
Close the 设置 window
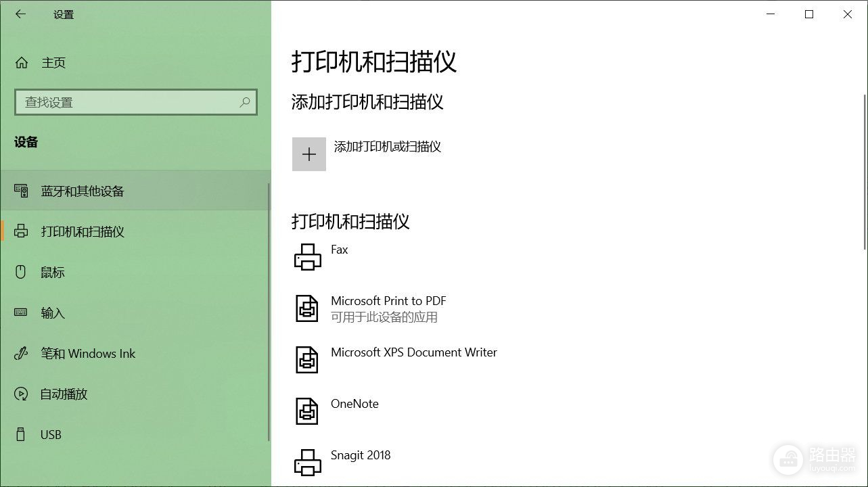848,14
